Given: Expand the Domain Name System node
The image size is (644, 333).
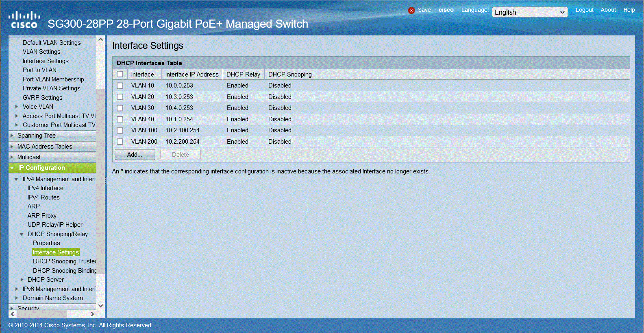Looking at the screenshot, I should click(x=17, y=298).
